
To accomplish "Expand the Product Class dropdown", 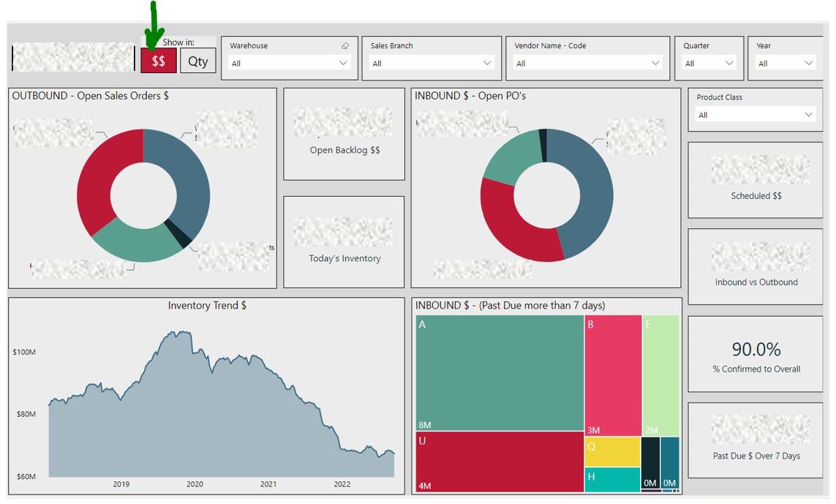I will [755, 115].
